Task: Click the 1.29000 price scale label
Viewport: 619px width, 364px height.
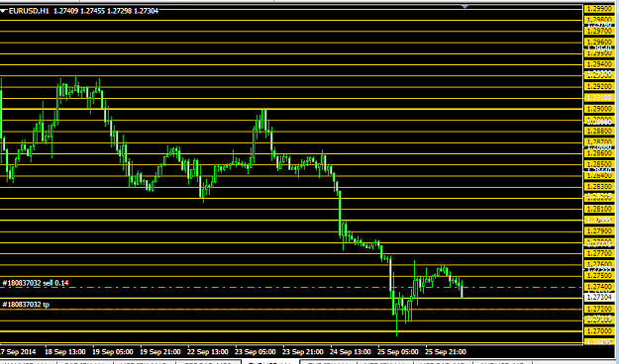Action: click(x=599, y=109)
